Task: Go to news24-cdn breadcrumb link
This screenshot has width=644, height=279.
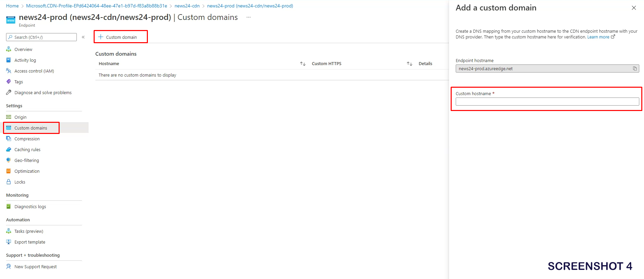Action: point(187,6)
